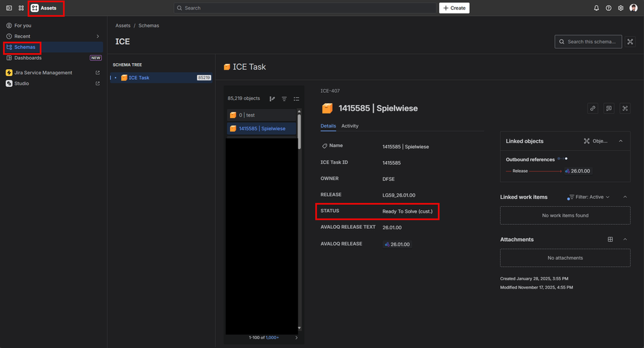The height and width of the screenshot is (348, 644).
Task: Open the object list filter icon
Action: 284,99
